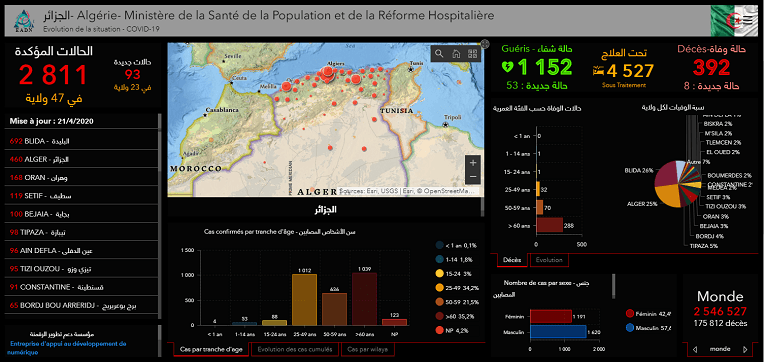Switch to the Evolution tab

tap(549, 260)
